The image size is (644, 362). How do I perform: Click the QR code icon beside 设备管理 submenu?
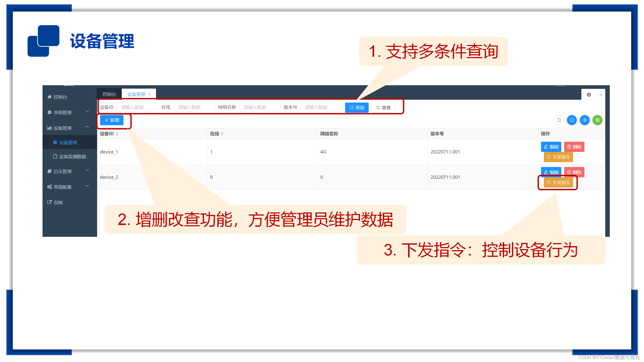point(55,142)
